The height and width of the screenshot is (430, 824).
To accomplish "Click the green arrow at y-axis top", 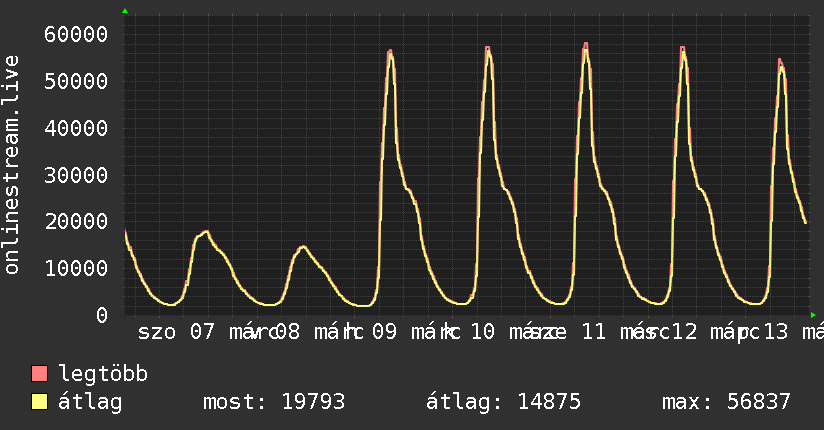I will (x=125, y=11).
